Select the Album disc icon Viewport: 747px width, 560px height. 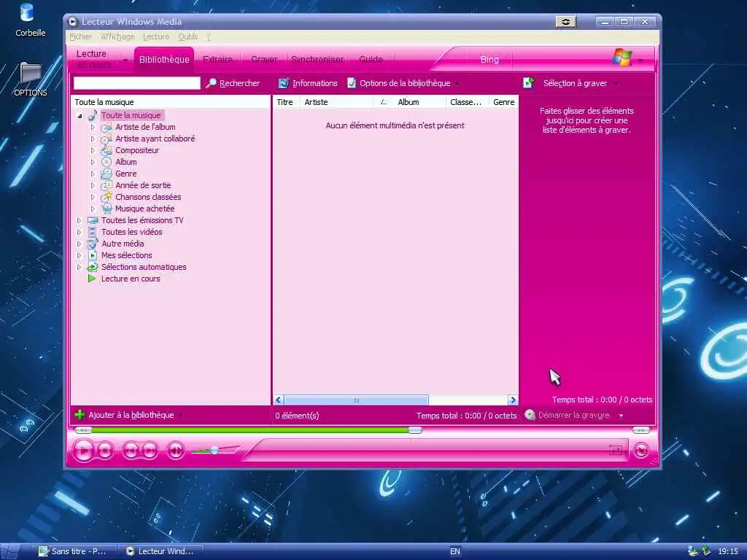(107, 162)
